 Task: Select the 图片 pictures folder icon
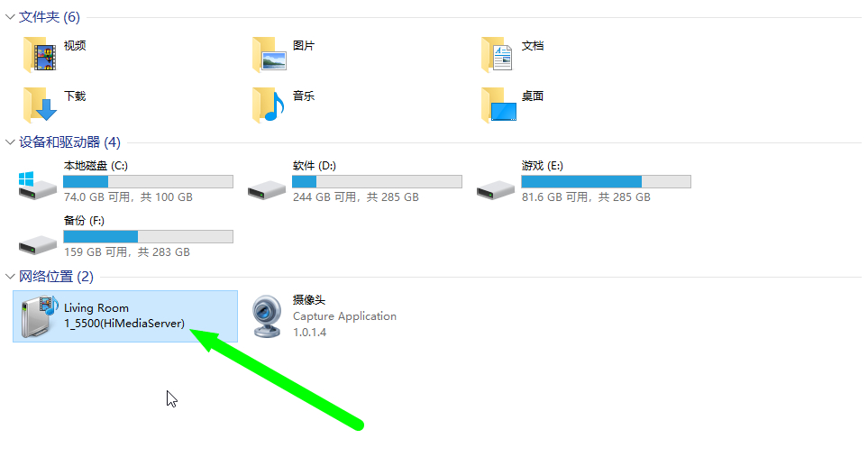point(269,55)
